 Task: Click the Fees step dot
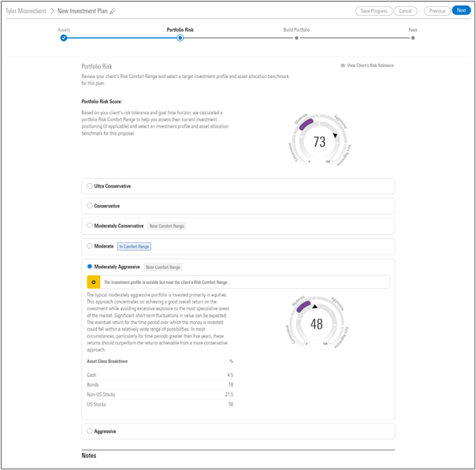[x=413, y=38]
